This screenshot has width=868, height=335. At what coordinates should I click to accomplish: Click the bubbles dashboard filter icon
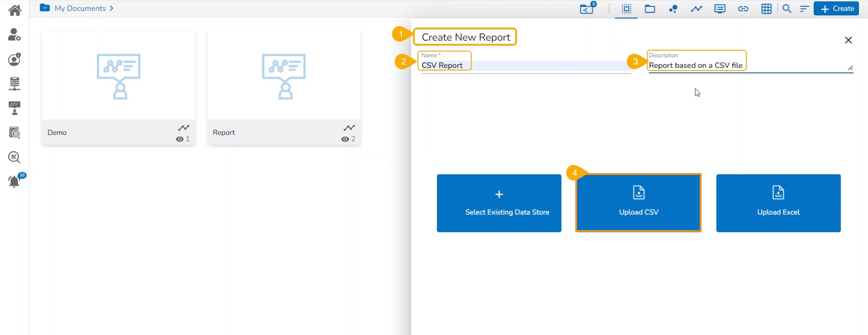(674, 9)
